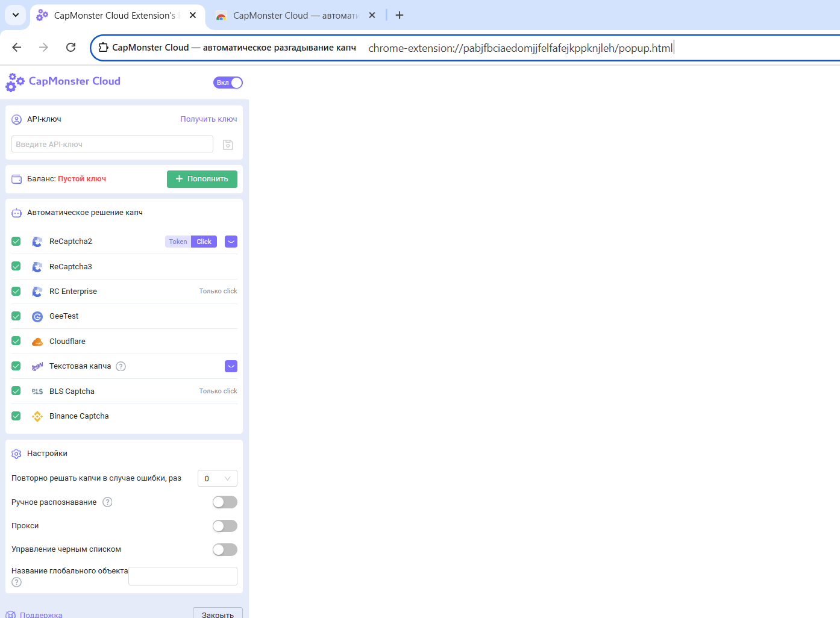
Task: Click the Поддержка support icon
Action: click(11, 615)
